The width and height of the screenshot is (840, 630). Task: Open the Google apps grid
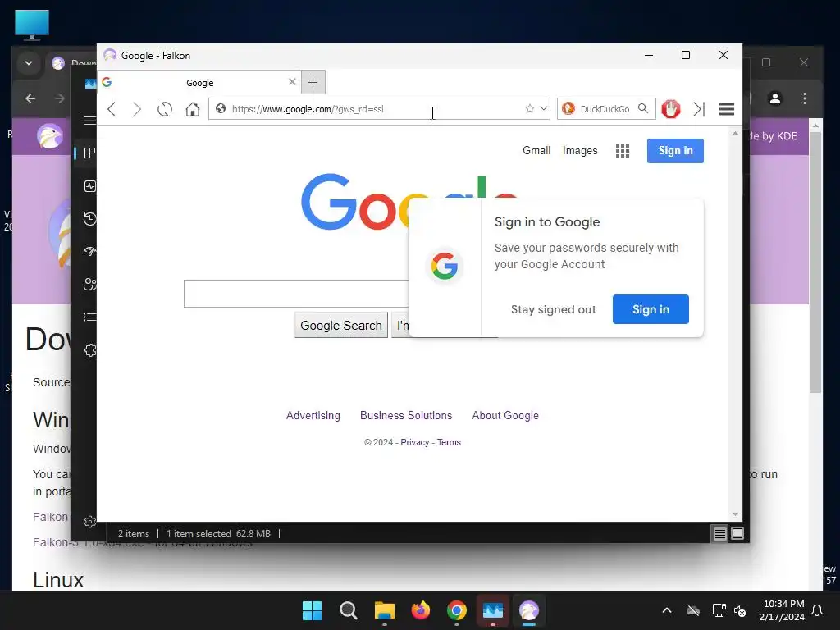pyautogui.click(x=623, y=151)
